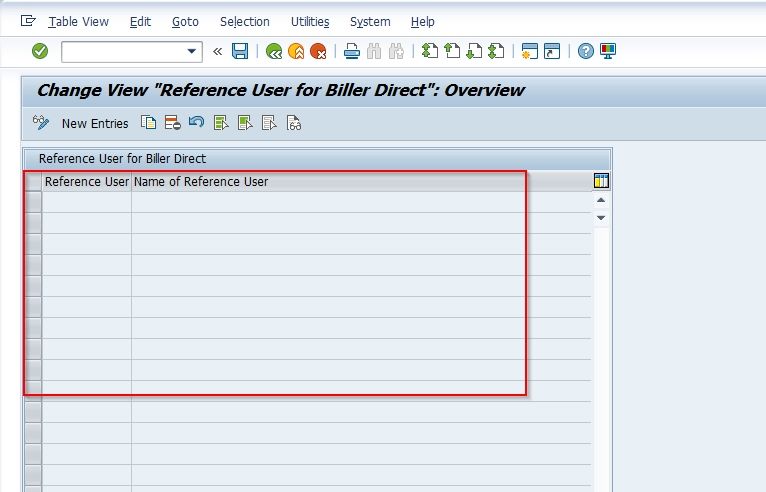Click the New Entries button
The height and width of the screenshot is (492, 766).
(x=95, y=124)
